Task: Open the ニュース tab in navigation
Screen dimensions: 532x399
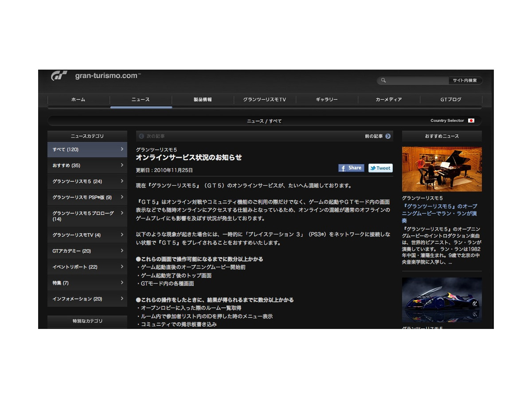Action: [x=141, y=100]
